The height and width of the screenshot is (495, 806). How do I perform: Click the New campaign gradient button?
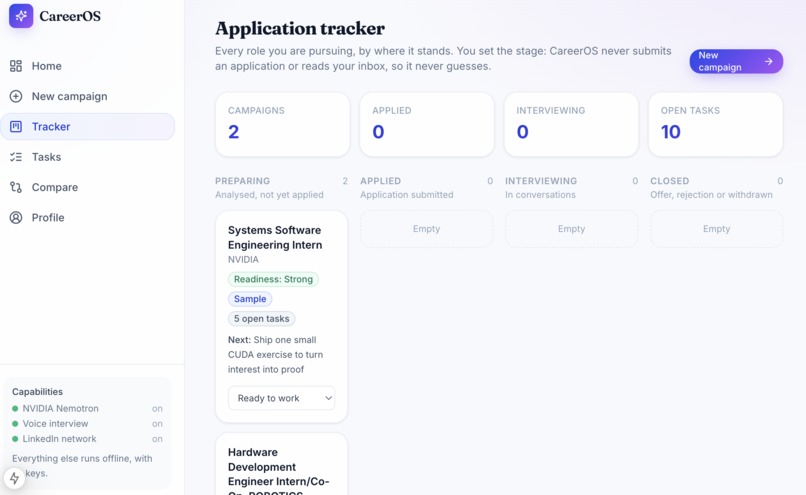point(736,61)
